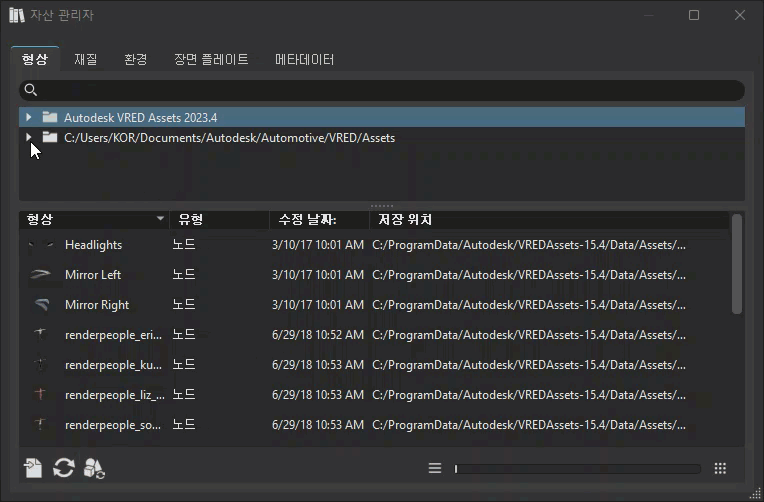Select the renderpeople_eri thumbnail
The image size is (764, 502).
pos(41,335)
